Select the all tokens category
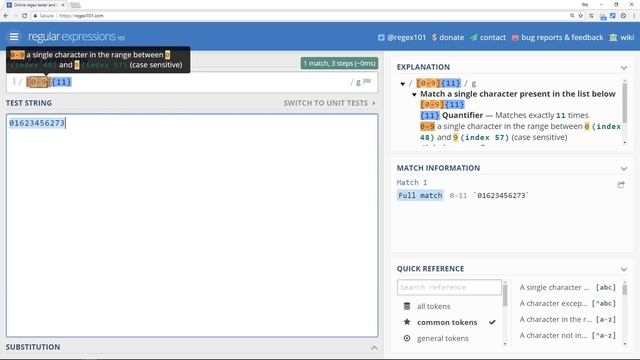 pyautogui.click(x=433, y=306)
